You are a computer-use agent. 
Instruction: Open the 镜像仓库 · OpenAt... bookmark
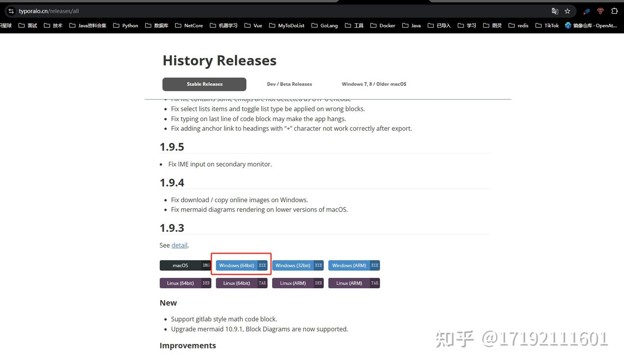click(x=591, y=26)
